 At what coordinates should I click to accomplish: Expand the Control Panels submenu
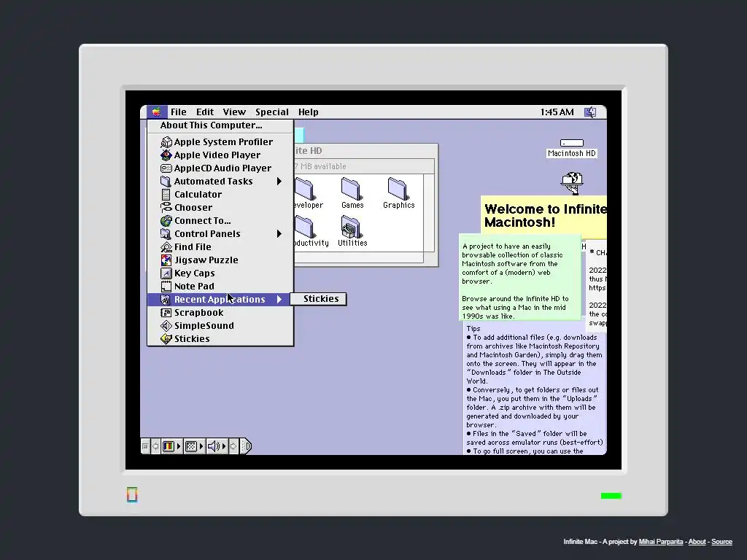[x=220, y=234]
